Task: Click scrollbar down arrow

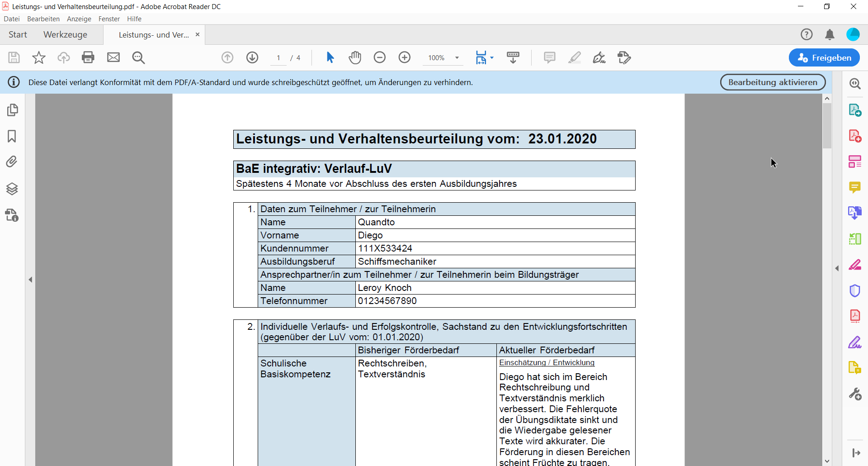Action: click(x=827, y=461)
